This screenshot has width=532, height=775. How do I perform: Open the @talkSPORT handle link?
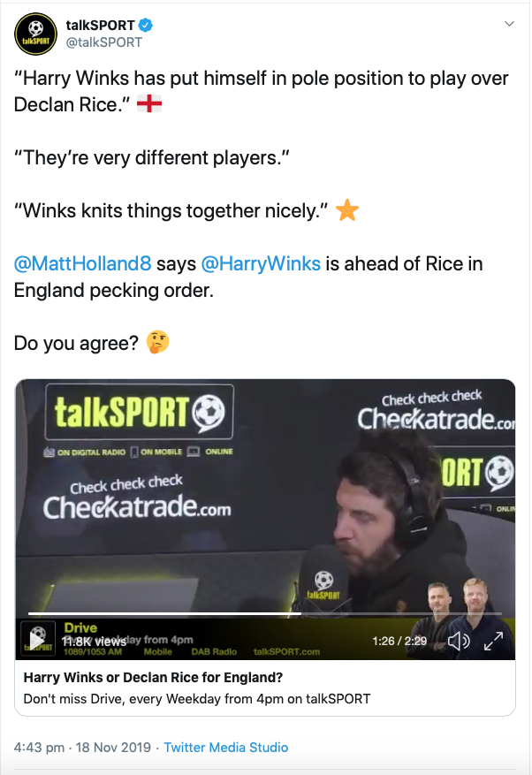[103, 42]
